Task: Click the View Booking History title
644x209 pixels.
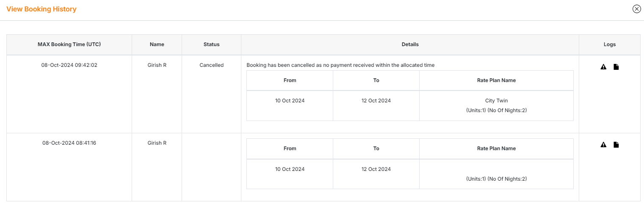Action: pos(41,9)
